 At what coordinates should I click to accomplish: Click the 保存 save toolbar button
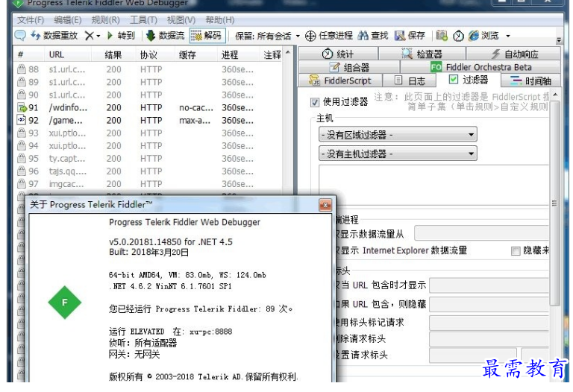410,36
